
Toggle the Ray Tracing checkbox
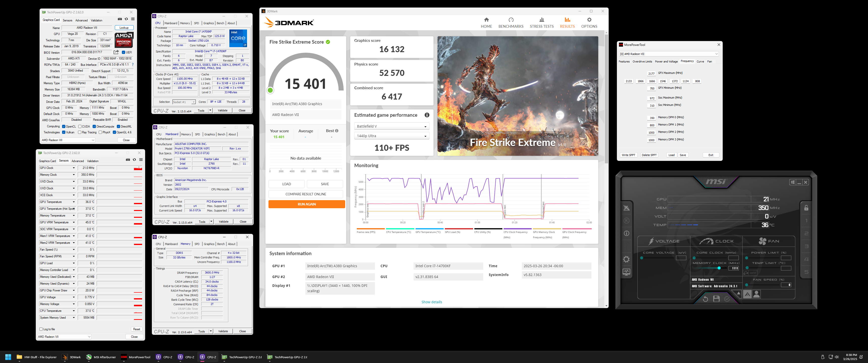tap(79, 132)
